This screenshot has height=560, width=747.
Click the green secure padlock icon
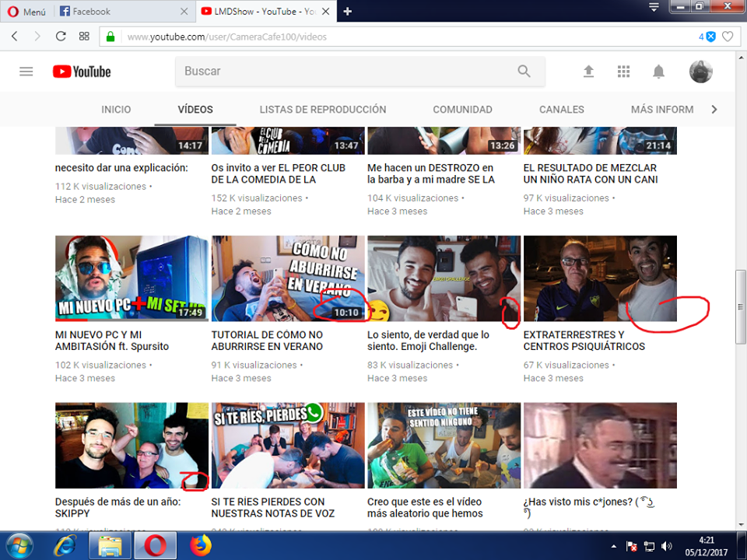(110, 37)
